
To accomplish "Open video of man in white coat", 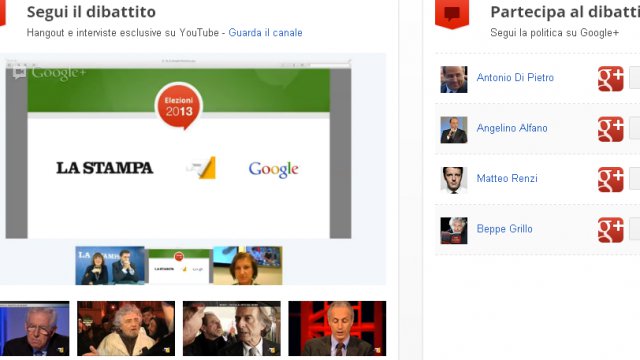I will [126, 329].
